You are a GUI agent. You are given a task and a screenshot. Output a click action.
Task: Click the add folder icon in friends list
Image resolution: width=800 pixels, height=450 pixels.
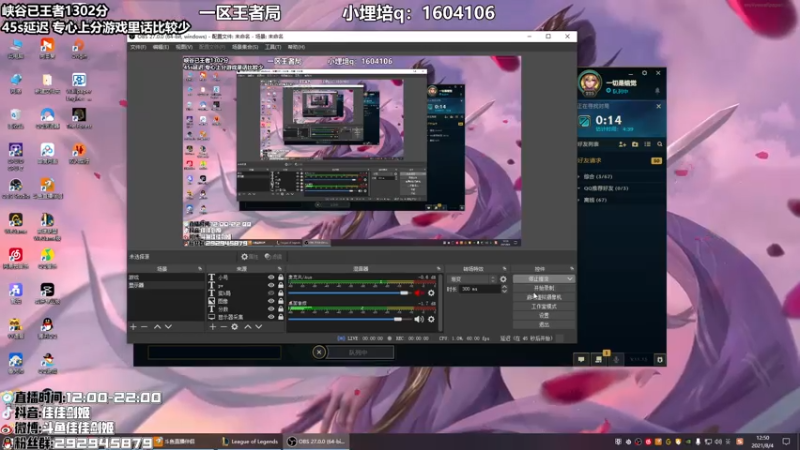click(x=635, y=144)
